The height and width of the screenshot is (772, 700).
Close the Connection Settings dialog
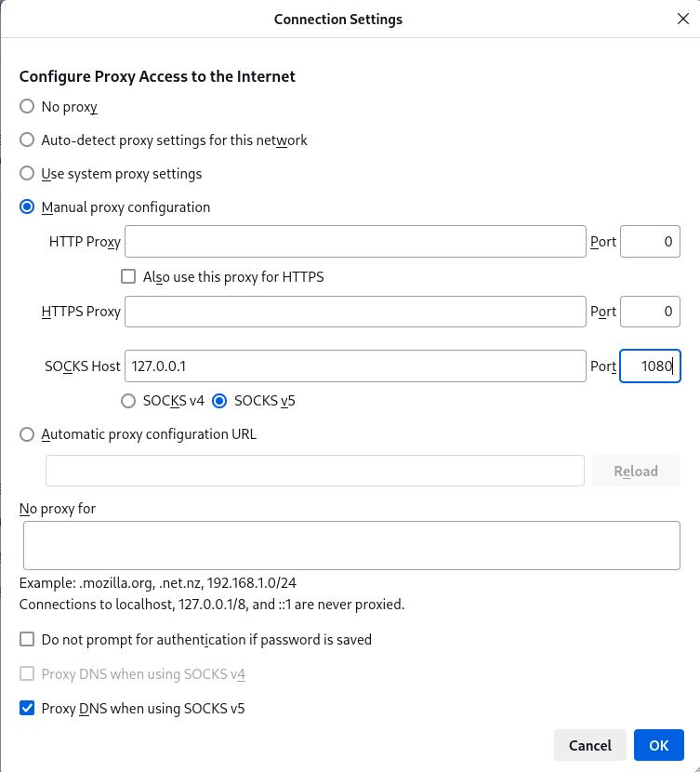tap(682, 19)
